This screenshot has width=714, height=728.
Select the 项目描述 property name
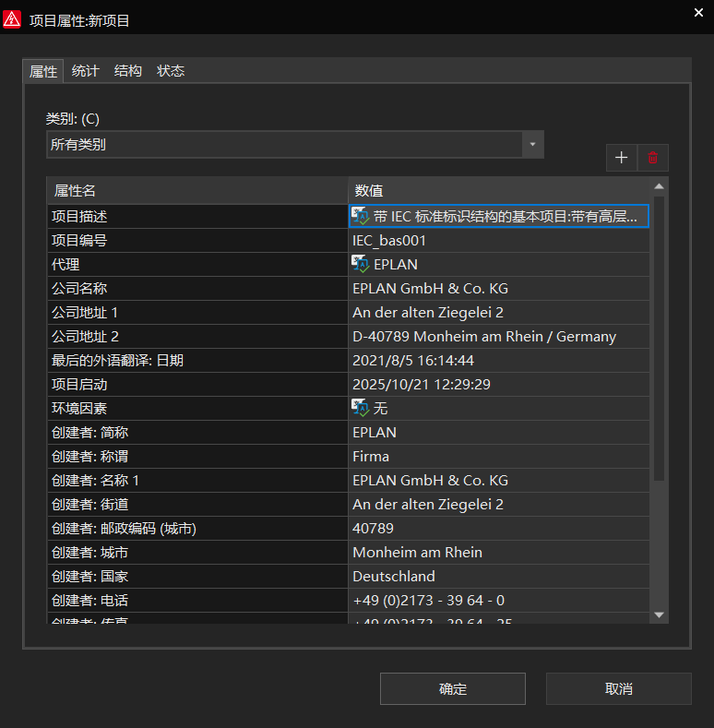(x=197, y=216)
